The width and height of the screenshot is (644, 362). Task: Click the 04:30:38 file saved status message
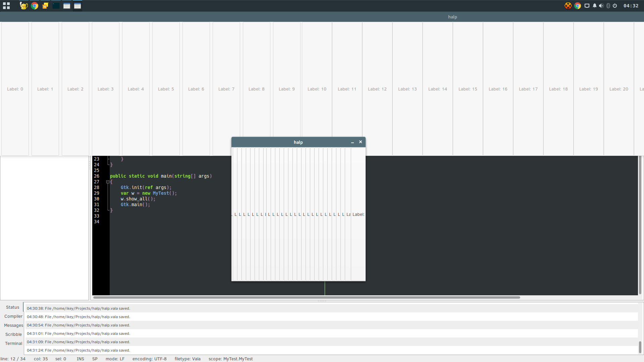click(x=332, y=308)
